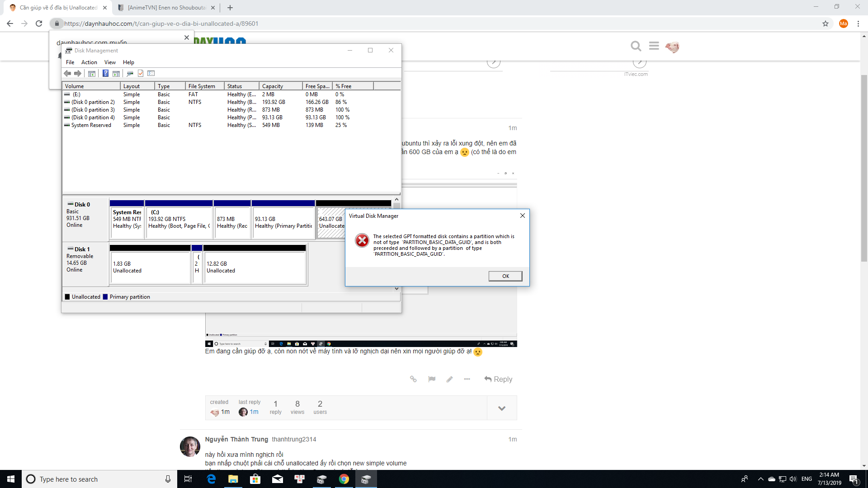
Task: Open the Windows Start menu
Action: pos(11,479)
